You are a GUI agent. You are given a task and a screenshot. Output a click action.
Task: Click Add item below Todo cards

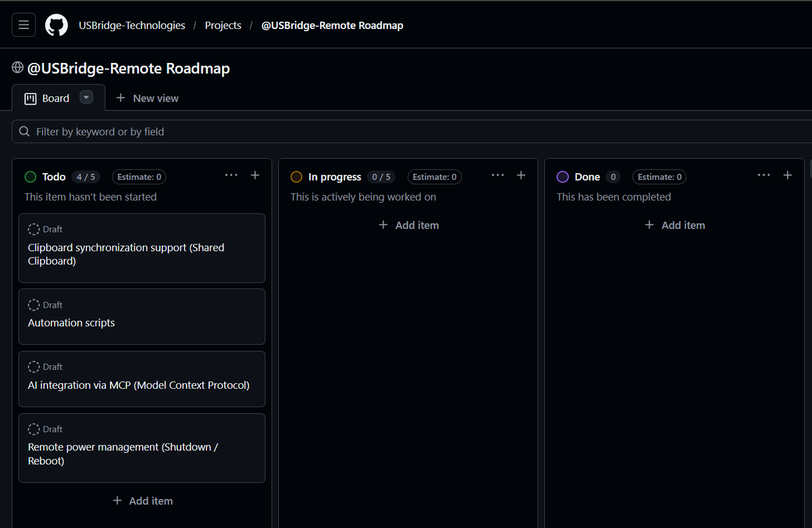pos(142,501)
